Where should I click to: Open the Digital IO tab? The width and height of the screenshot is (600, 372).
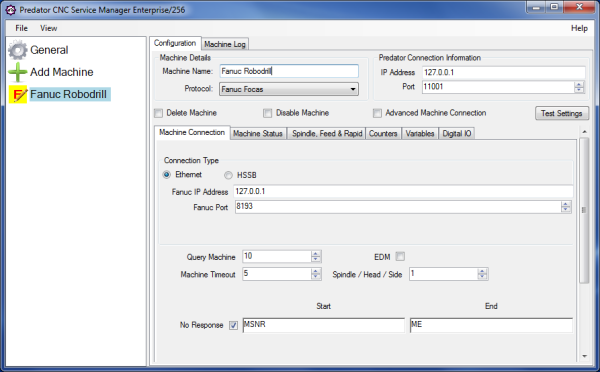[x=457, y=134]
